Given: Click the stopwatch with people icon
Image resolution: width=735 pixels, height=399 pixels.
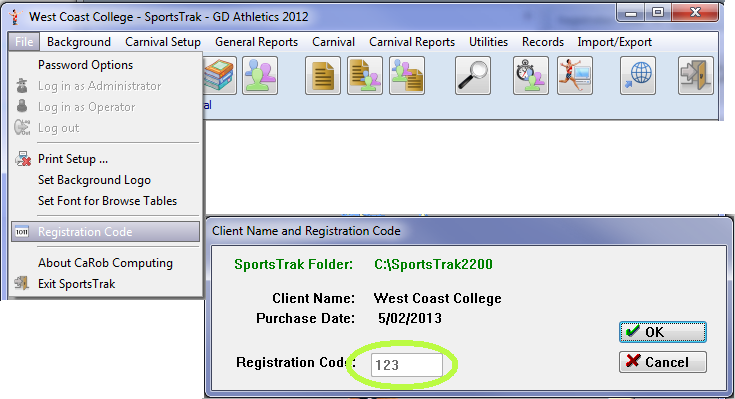Looking at the screenshot, I should (x=531, y=75).
